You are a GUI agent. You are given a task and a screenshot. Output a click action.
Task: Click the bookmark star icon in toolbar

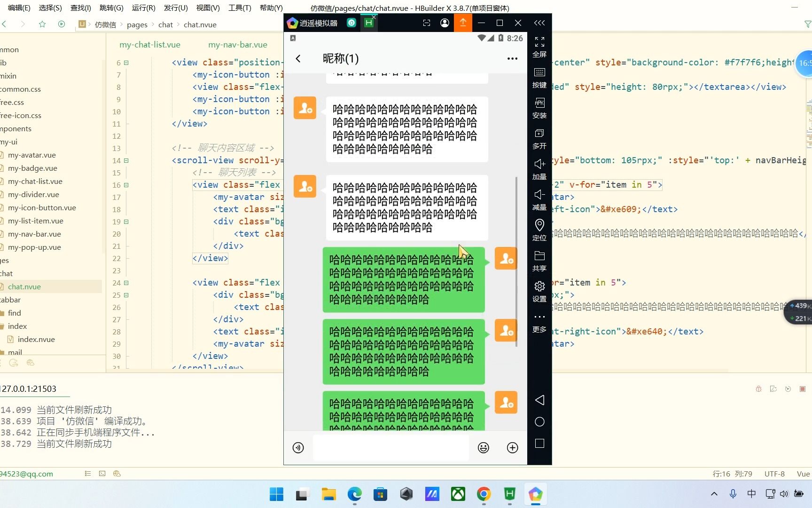click(x=42, y=24)
